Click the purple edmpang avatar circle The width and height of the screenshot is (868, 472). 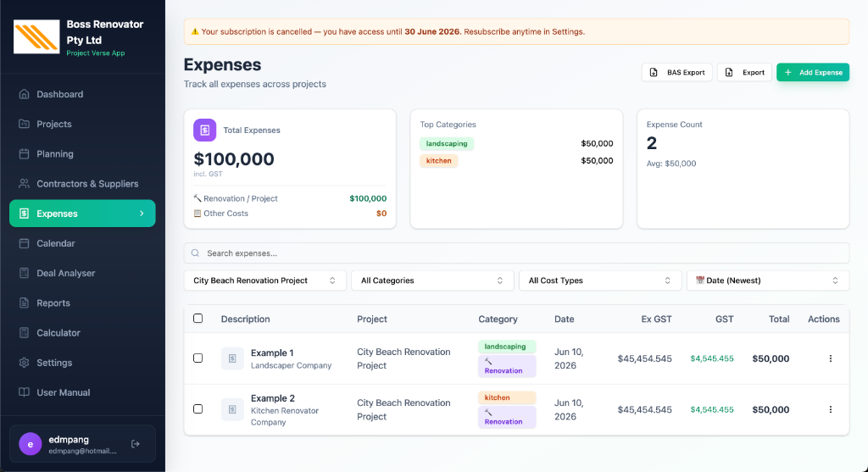31,444
